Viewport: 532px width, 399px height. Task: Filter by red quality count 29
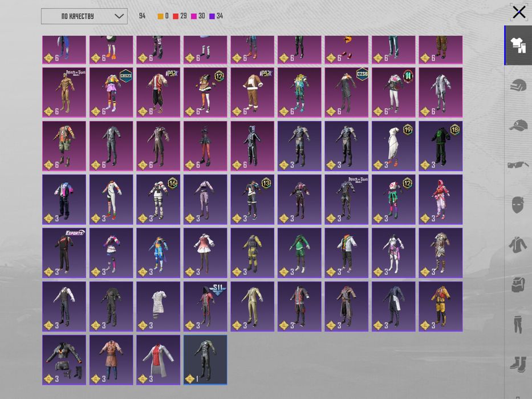pyautogui.click(x=180, y=16)
